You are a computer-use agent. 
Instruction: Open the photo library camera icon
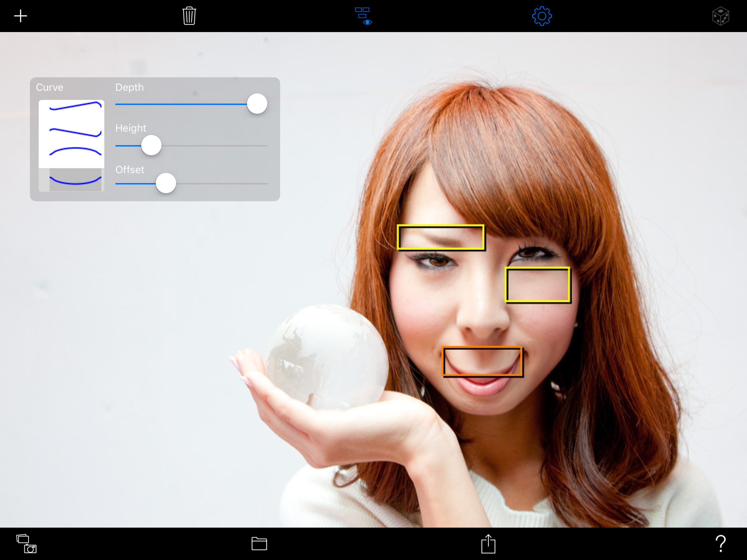[x=26, y=543]
